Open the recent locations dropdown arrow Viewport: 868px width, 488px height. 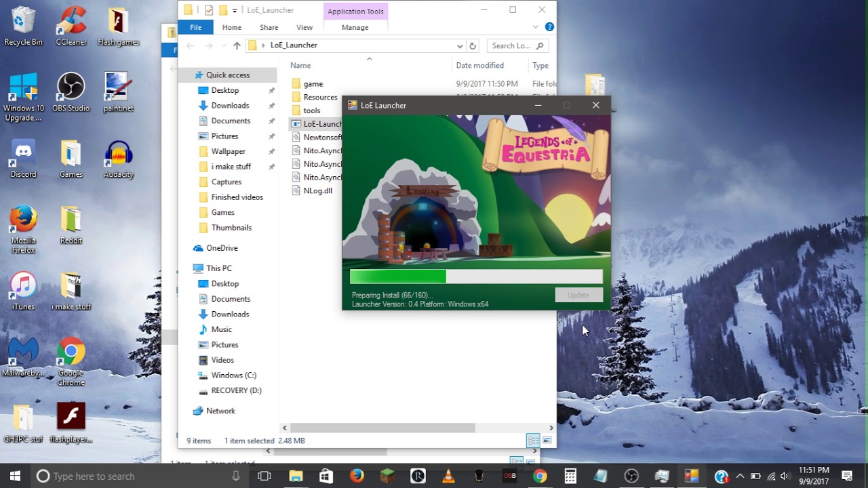tap(224, 46)
